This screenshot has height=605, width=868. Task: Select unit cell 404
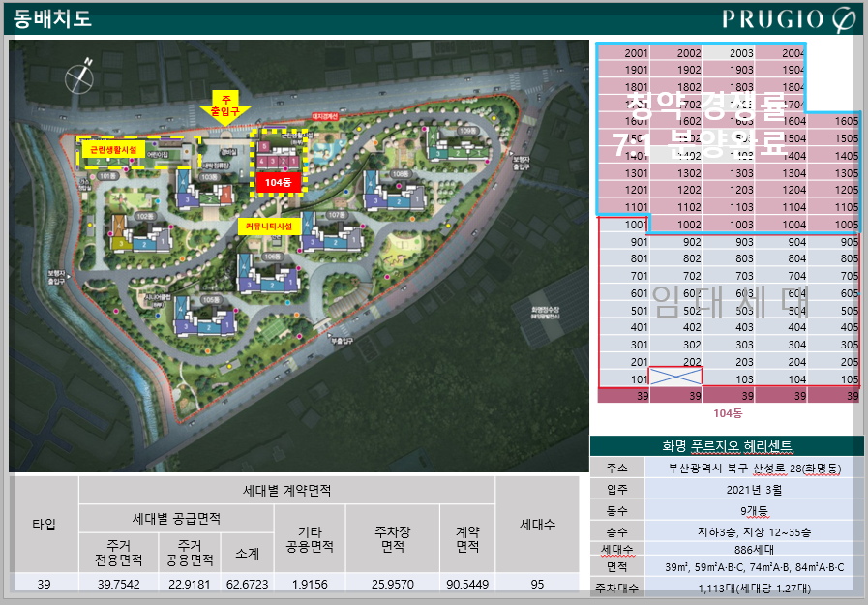point(780,327)
